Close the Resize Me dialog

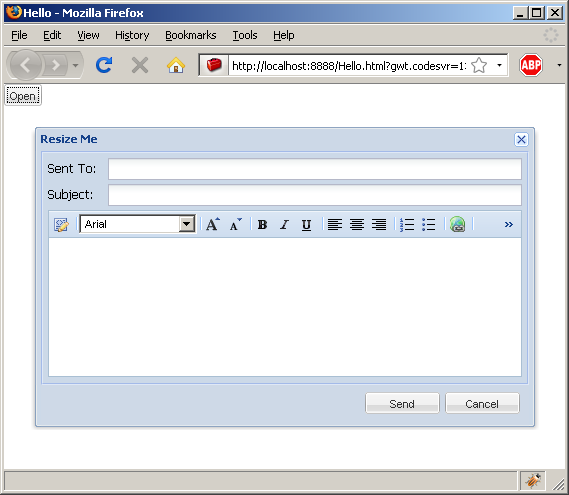pyautogui.click(x=521, y=139)
